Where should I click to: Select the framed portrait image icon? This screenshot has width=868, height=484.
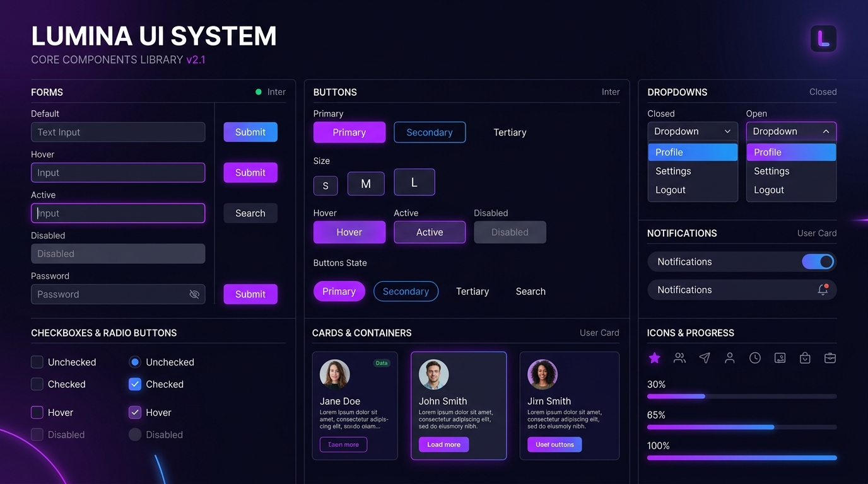[780, 358]
